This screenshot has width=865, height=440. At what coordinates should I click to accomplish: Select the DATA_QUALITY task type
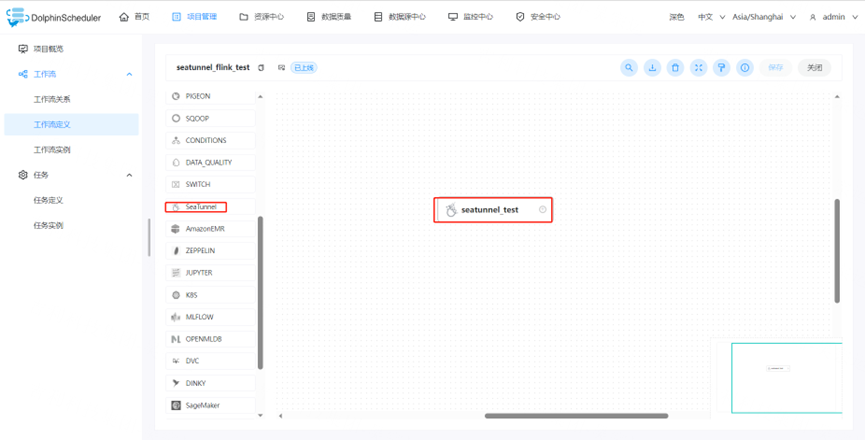(x=210, y=163)
